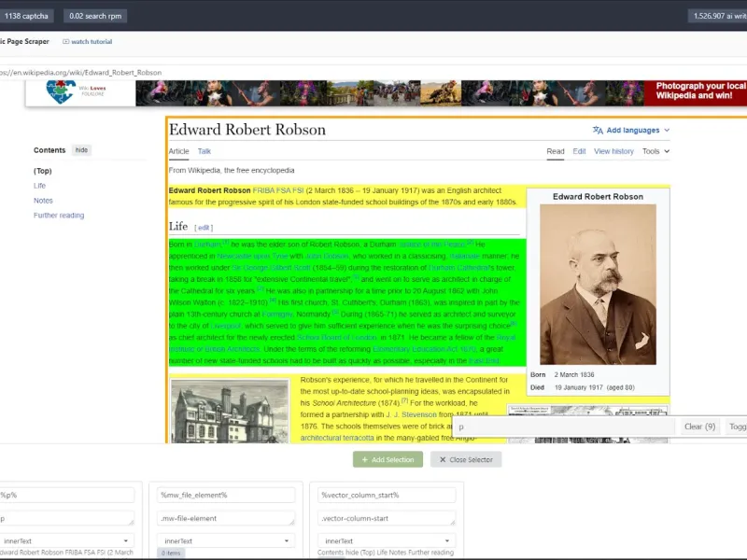Jump to (Top) in Contents
This screenshot has width=747, height=560.
(x=42, y=171)
